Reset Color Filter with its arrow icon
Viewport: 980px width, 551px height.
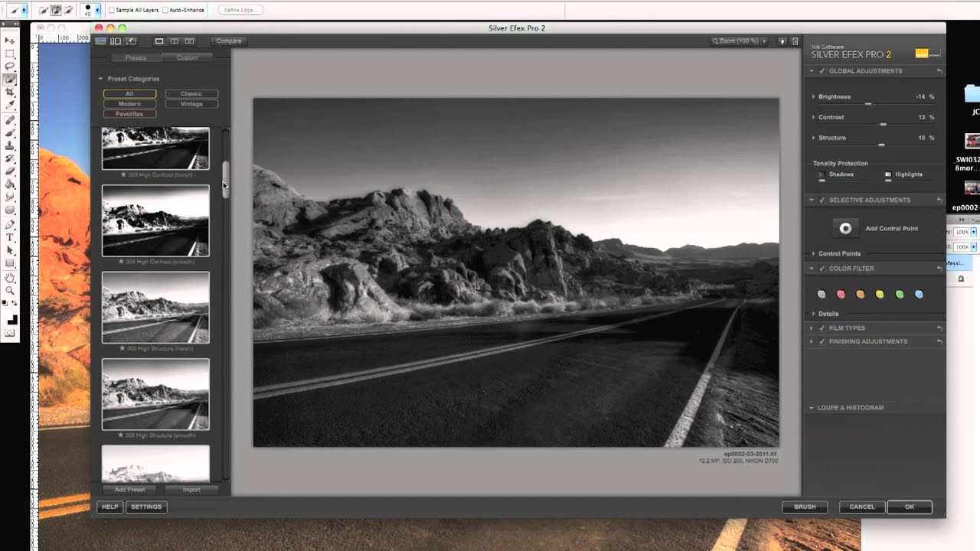tap(939, 269)
